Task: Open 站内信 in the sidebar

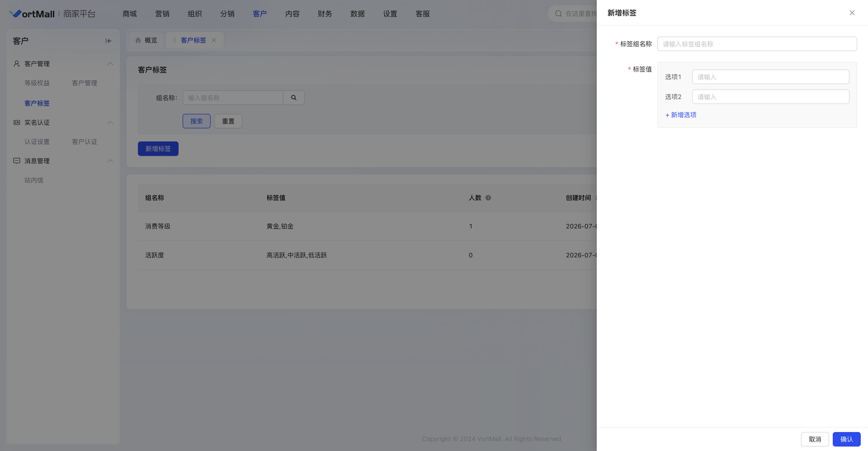Action: click(x=34, y=180)
